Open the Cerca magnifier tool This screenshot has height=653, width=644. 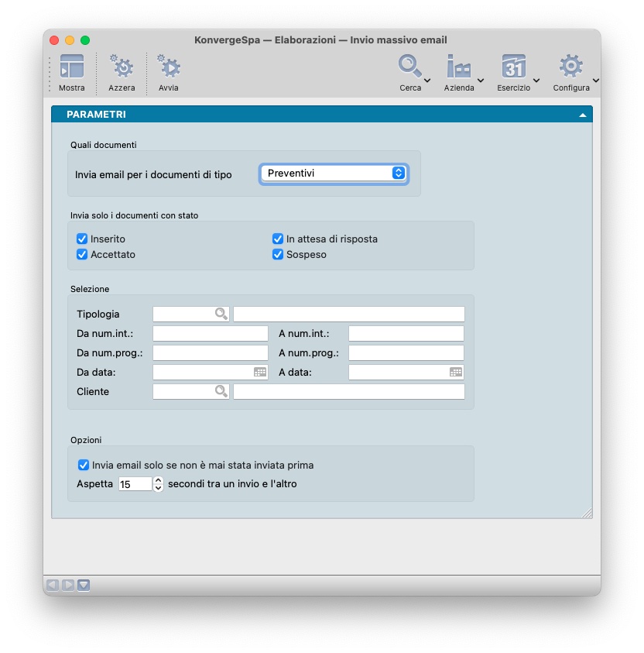coord(410,68)
